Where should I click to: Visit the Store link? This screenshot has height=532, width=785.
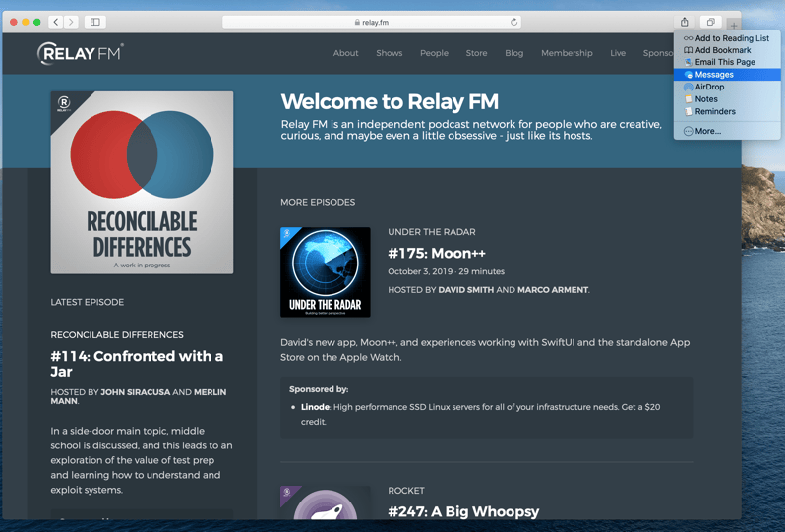pyautogui.click(x=476, y=53)
